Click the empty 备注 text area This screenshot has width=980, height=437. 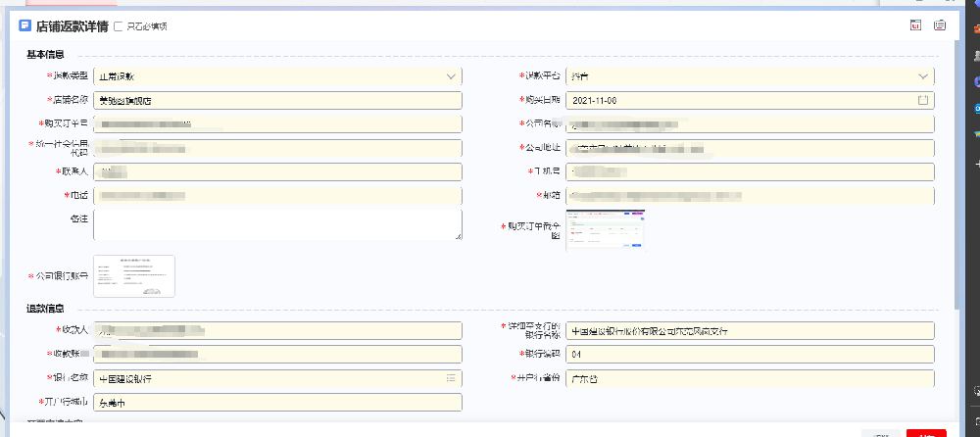click(x=277, y=224)
